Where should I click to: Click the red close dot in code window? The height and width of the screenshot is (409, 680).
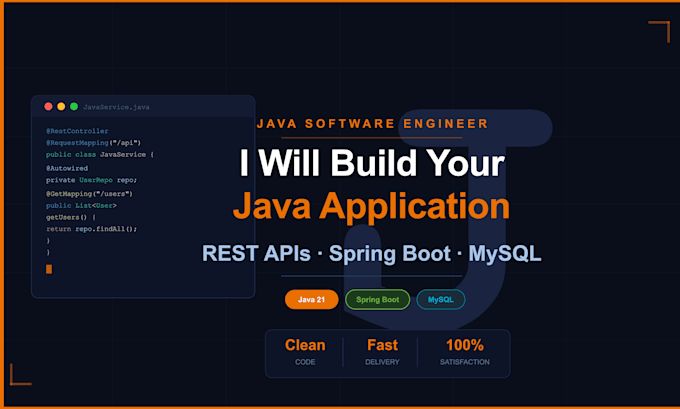point(49,107)
